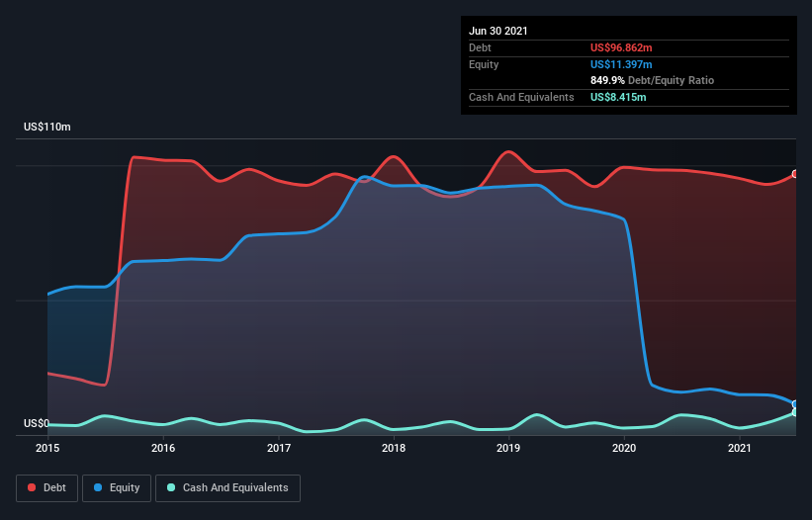Viewport: 812px width, 520px height.
Task: Click the teal Cash And Equivalents legend dot
Action: click(171, 487)
